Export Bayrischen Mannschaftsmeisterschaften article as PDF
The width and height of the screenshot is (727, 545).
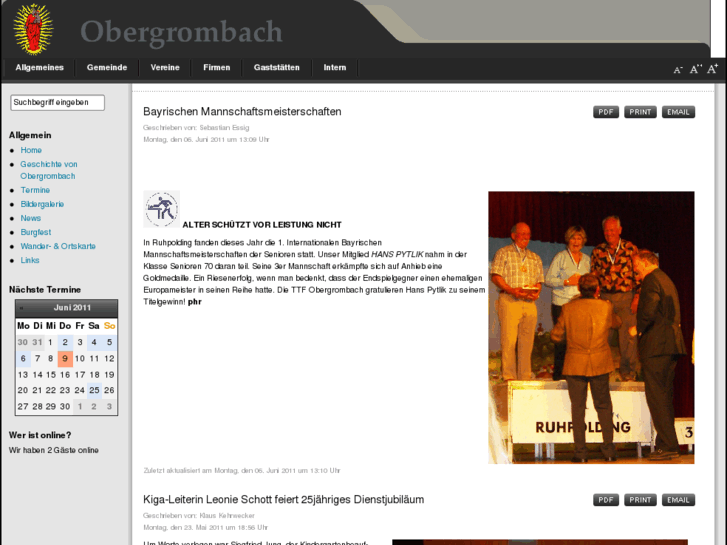click(x=606, y=112)
